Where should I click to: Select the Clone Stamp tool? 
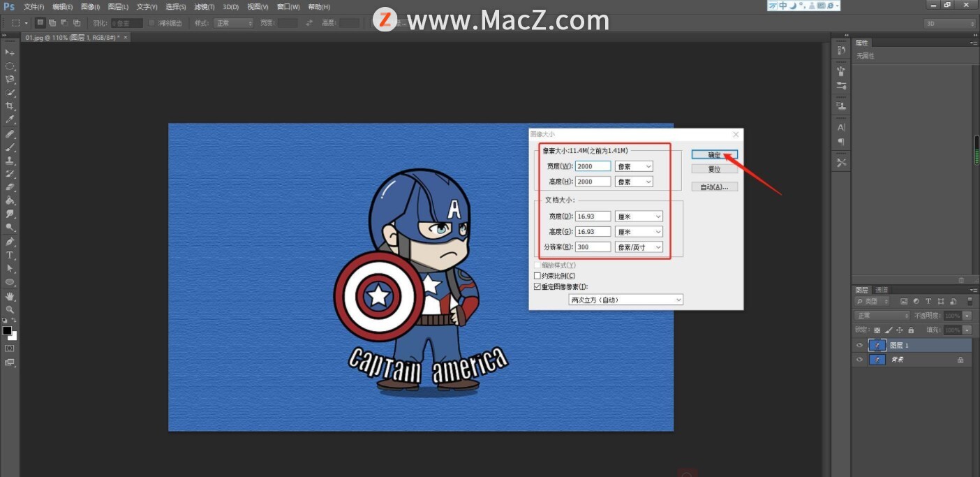click(x=10, y=161)
